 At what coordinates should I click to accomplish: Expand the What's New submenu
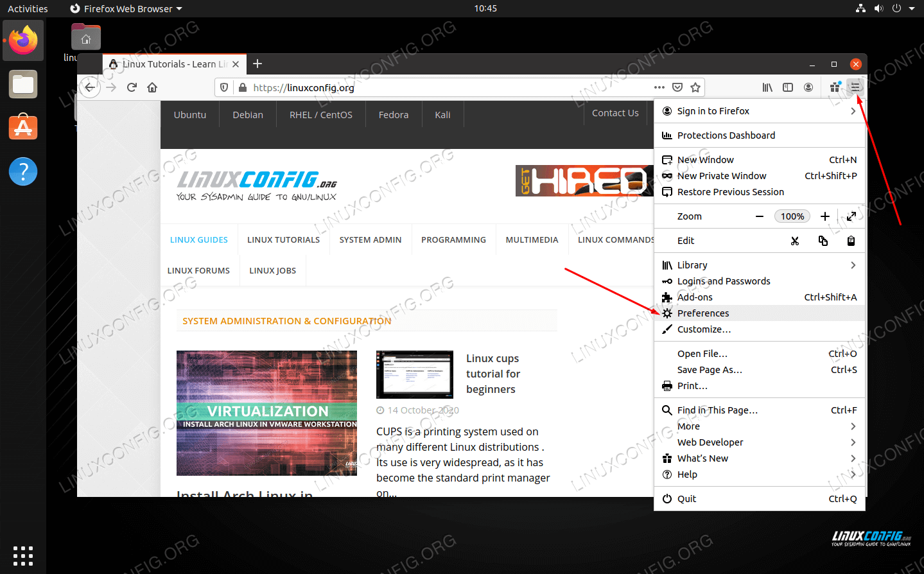pyautogui.click(x=760, y=458)
